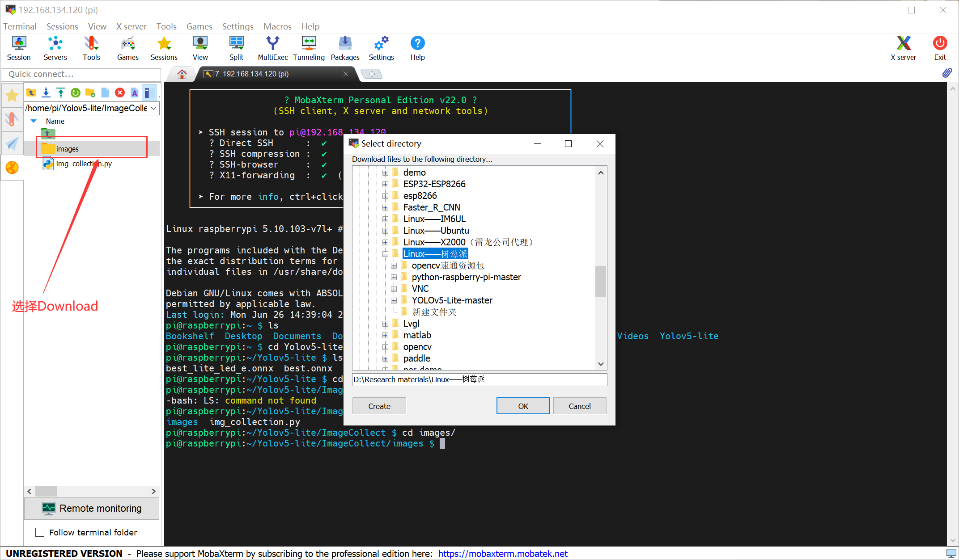Click the directory tree vertical scrollbar thumb
Viewport: 959px width, 560px height.
pyautogui.click(x=601, y=281)
